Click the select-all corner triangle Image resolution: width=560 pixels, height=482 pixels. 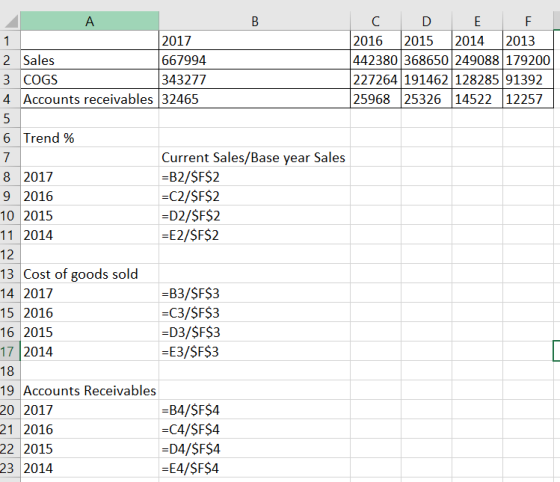click(x=11, y=21)
